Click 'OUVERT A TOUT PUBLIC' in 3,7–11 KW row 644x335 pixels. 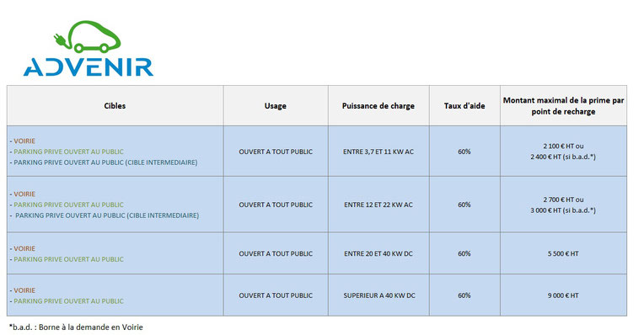[276, 152]
